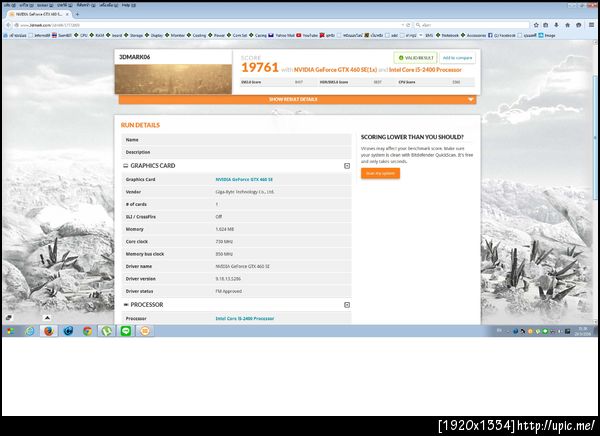The image size is (600, 436).
Task: Open uTorrent from the taskbar
Action: tap(106, 331)
